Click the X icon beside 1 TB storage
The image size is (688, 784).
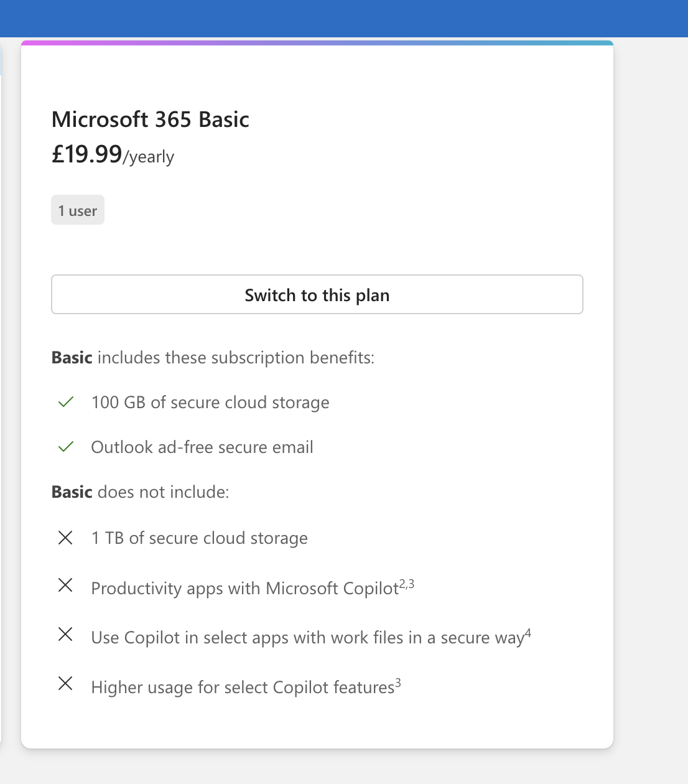coord(65,538)
